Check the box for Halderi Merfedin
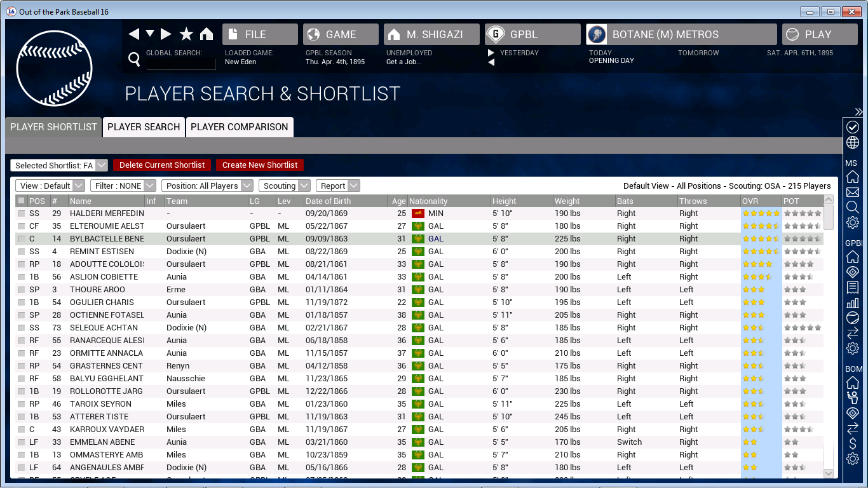The height and width of the screenshot is (488, 868). point(22,213)
